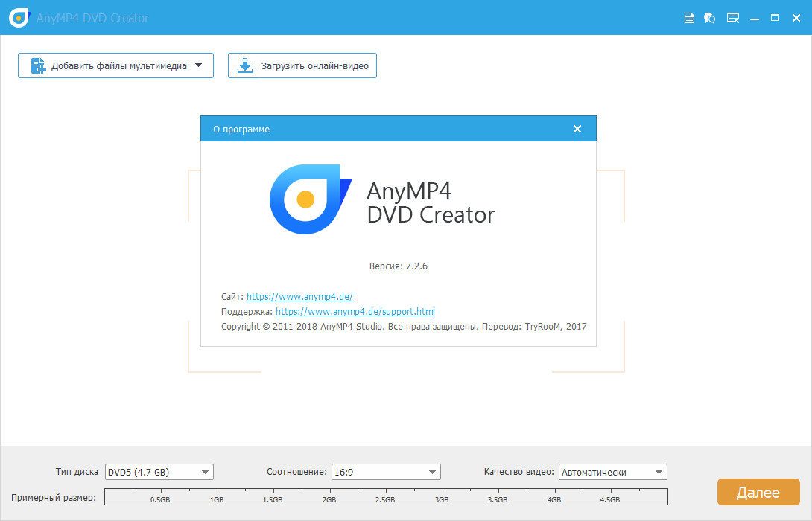Viewport: 812px width, 521px height.
Task: Click the save/register icon in title bar
Action: [x=689, y=18]
